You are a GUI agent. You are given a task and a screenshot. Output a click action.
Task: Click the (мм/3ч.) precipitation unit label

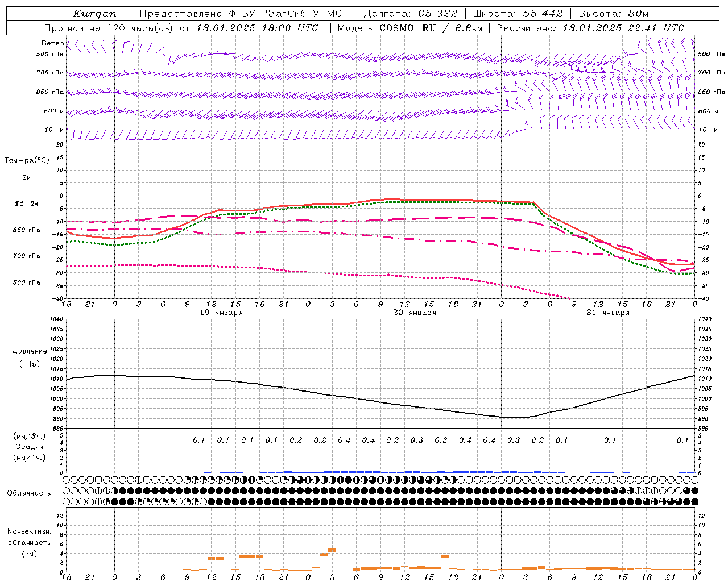[30, 436]
